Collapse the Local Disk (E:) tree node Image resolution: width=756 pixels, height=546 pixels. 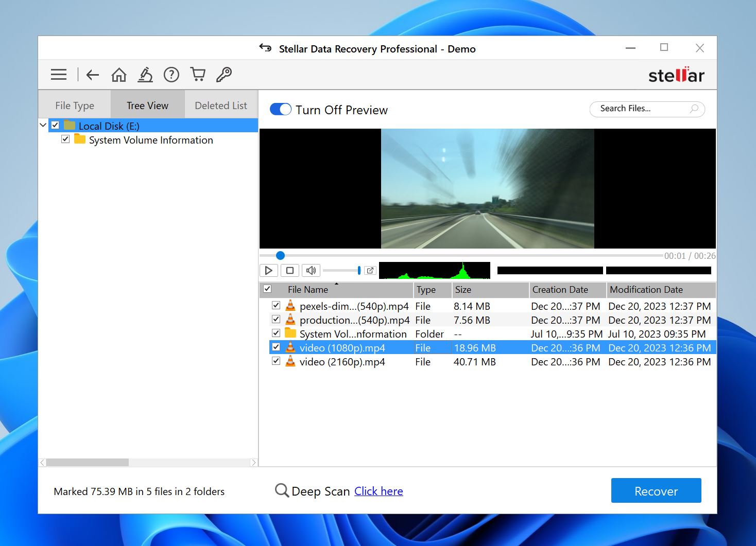click(x=43, y=125)
